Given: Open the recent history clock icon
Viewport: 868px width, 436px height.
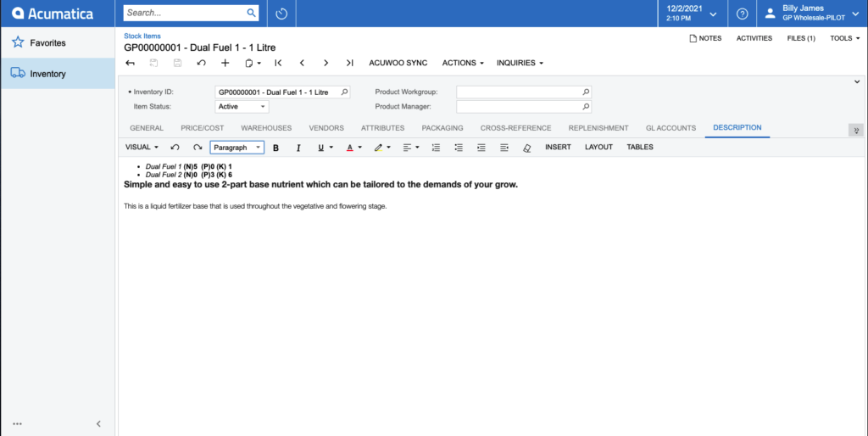Looking at the screenshot, I should (x=281, y=14).
